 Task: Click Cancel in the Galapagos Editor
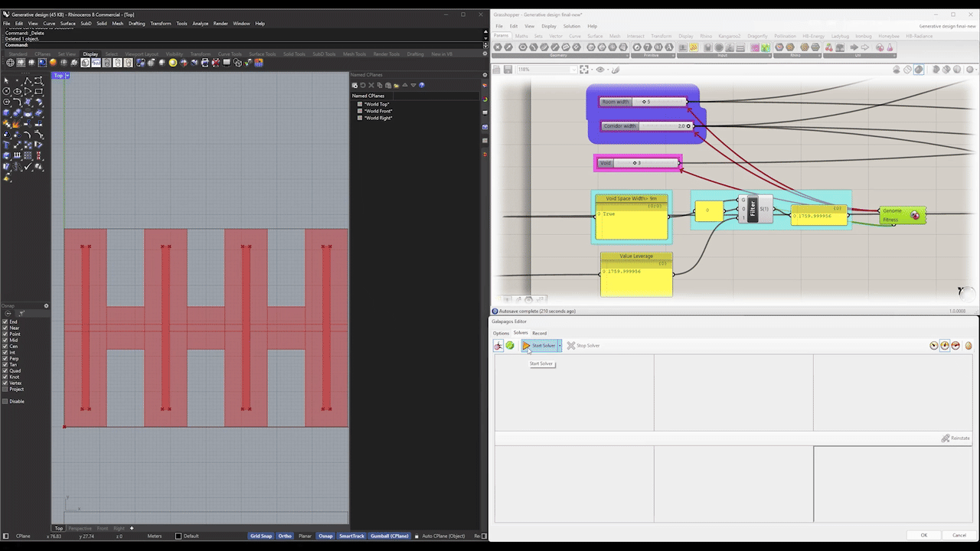click(x=959, y=535)
